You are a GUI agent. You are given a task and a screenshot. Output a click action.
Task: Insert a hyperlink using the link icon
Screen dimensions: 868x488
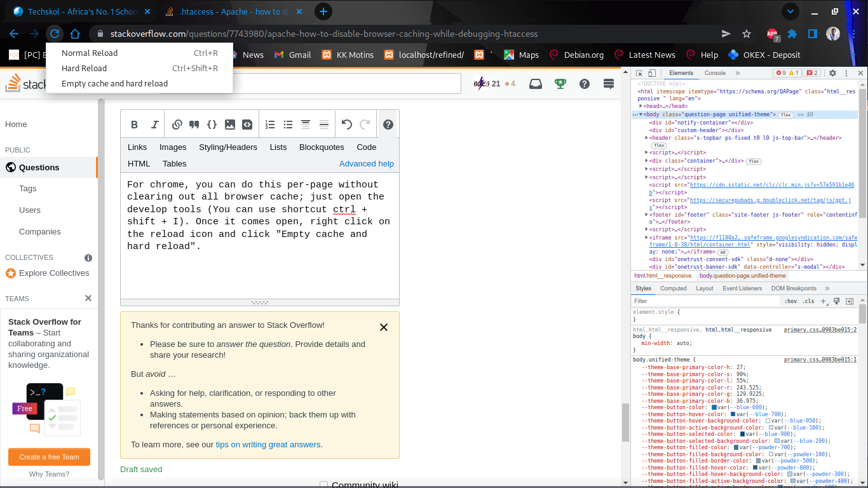coord(177,125)
